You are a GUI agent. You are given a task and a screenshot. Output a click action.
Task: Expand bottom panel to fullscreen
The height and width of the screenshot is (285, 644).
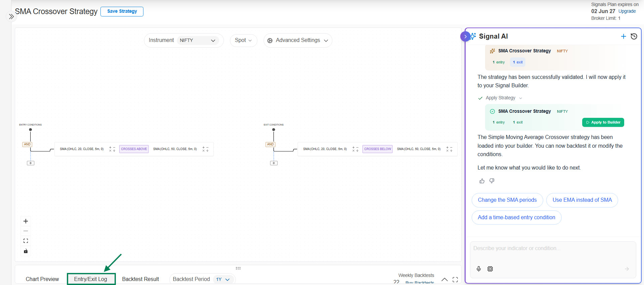tap(455, 280)
